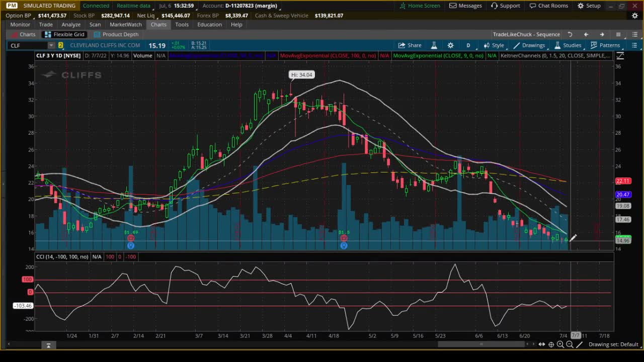Open Chat Rooms

pyautogui.click(x=548, y=6)
